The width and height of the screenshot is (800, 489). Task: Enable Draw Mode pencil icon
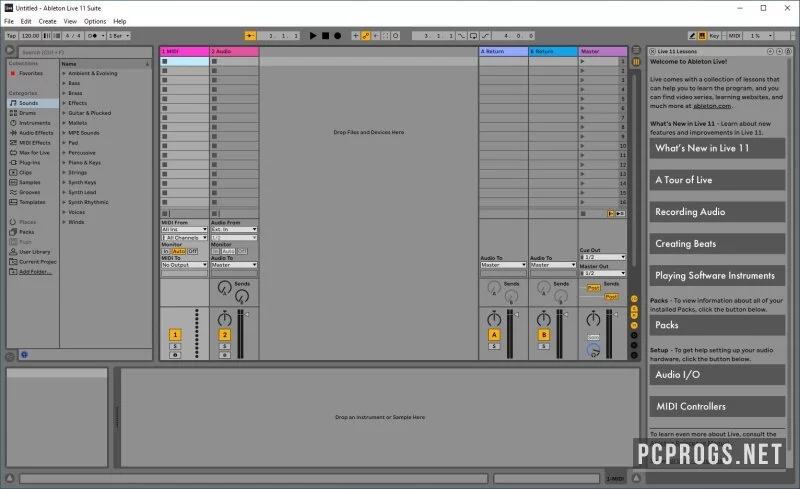[692, 36]
